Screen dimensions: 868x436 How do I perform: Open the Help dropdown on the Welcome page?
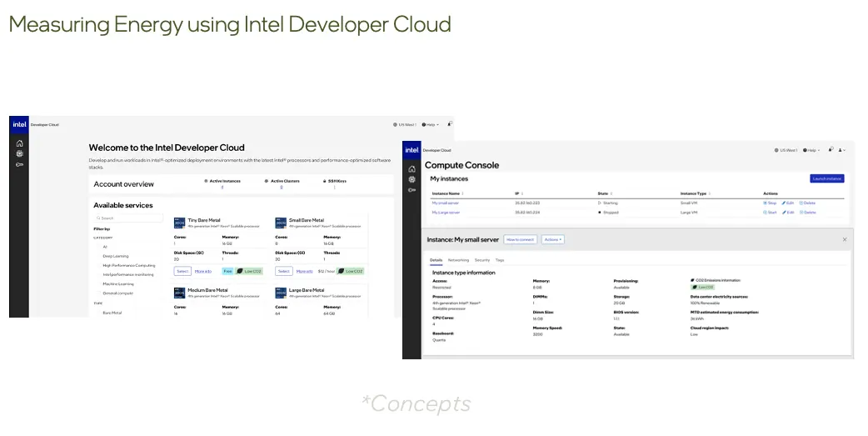[430, 125]
